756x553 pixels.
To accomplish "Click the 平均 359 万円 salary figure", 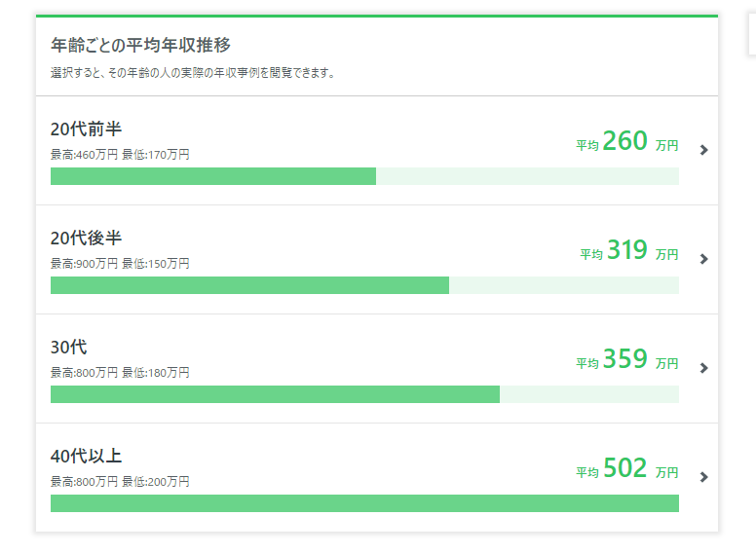I will click(627, 359).
